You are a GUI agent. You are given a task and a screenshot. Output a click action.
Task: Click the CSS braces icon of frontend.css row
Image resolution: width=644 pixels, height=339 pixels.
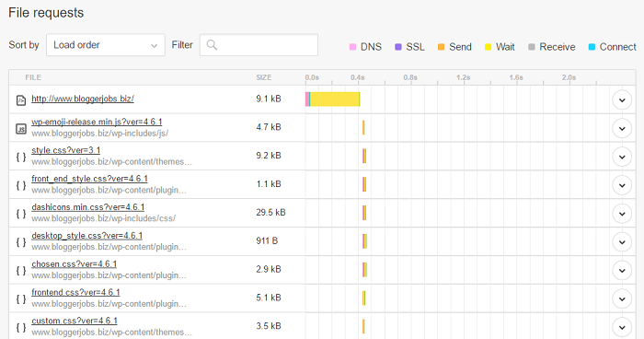pyautogui.click(x=21, y=299)
